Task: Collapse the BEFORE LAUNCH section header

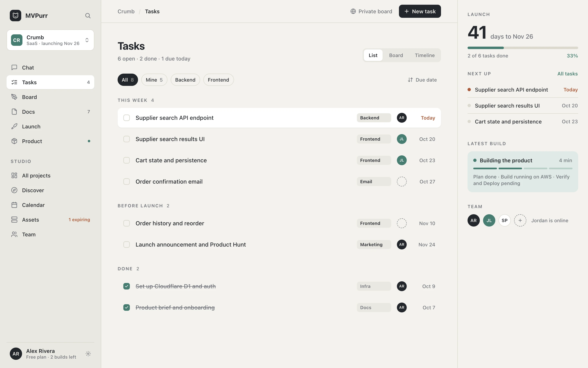Action: point(144,206)
